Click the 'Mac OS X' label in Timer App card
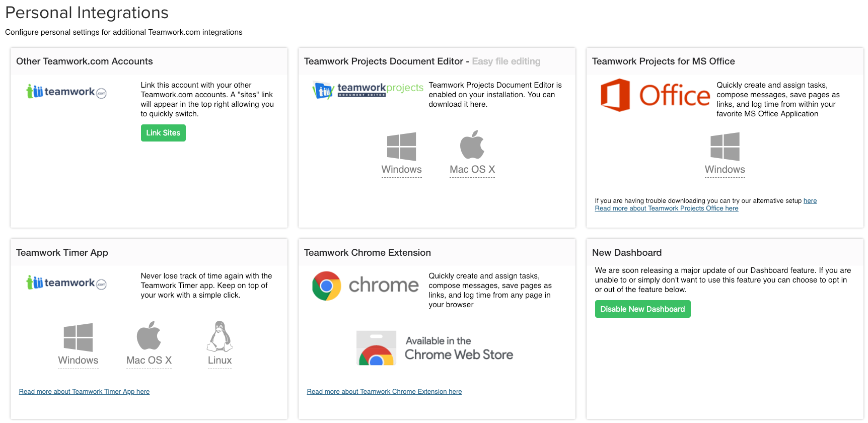The height and width of the screenshot is (423, 868). click(149, 361)
